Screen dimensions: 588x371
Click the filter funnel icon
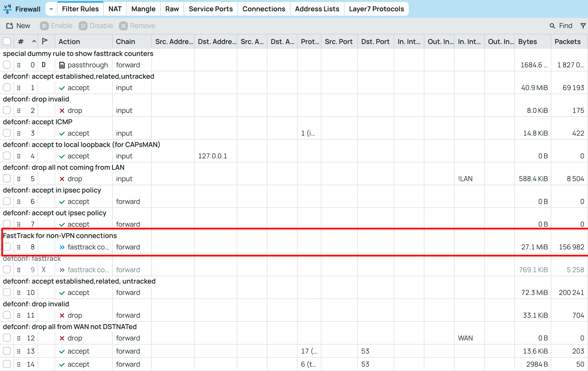click(583, 26)
